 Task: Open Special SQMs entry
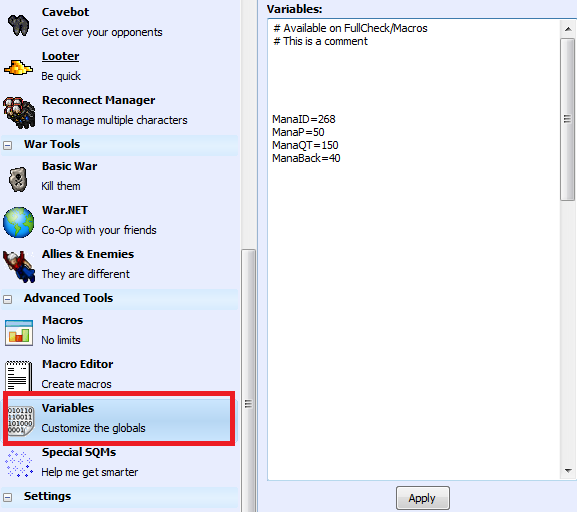(x=79, y=452)
